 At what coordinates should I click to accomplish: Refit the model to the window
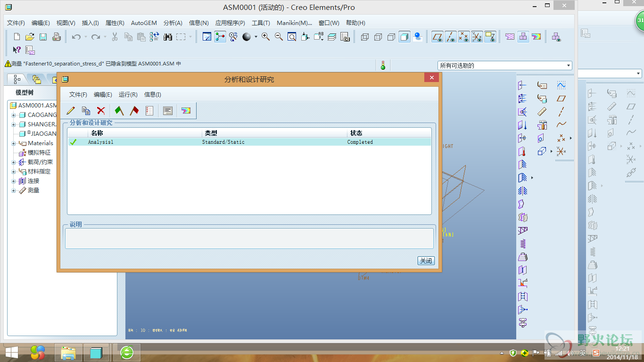tap(292, 37)
